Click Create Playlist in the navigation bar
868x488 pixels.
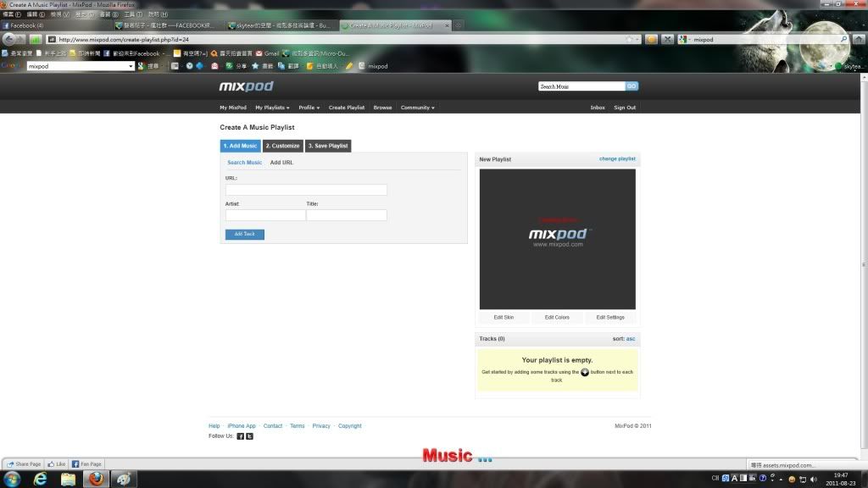[x=347, y=108]
